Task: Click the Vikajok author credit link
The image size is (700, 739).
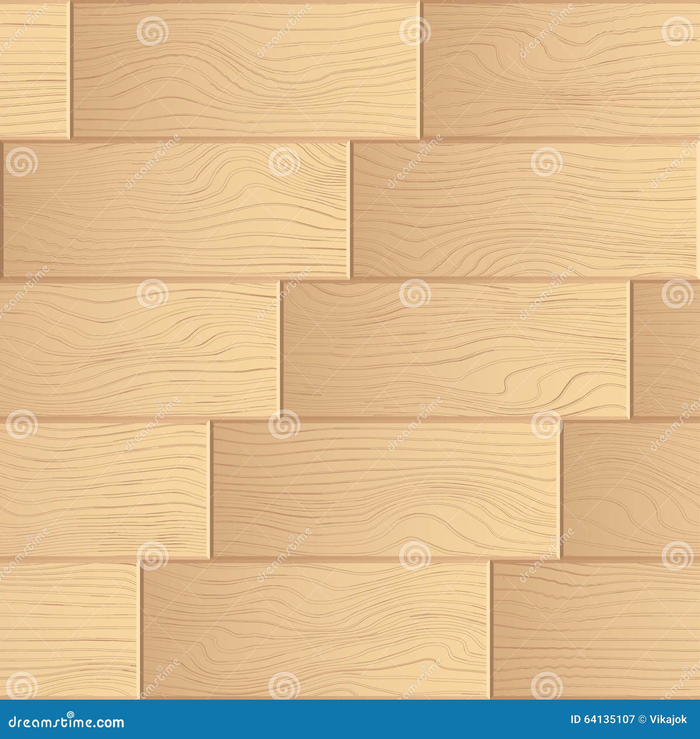Action: (668, 719)
